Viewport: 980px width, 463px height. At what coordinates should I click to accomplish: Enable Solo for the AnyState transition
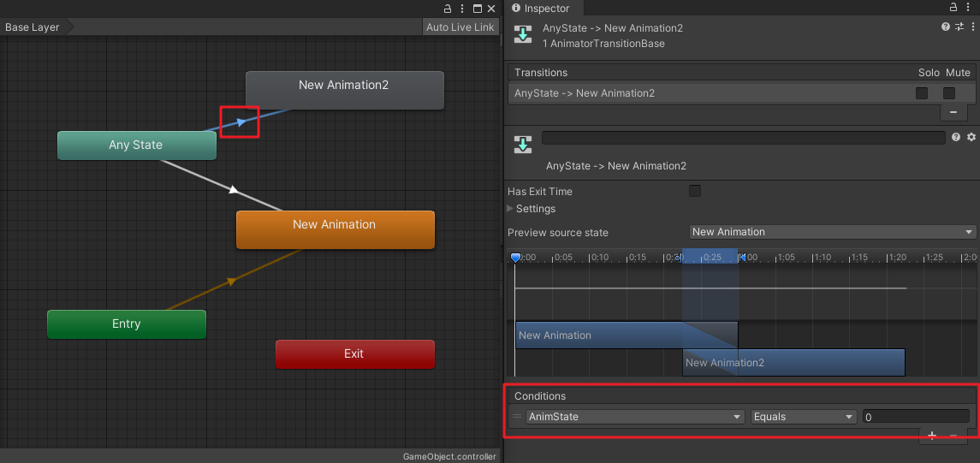922,93
